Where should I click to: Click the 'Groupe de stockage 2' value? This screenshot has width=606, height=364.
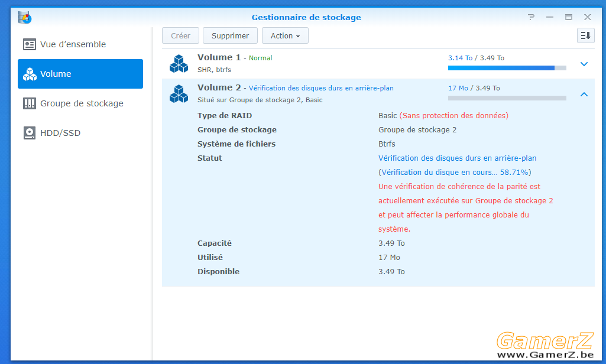pyautogui.click(x=417, y=130)
